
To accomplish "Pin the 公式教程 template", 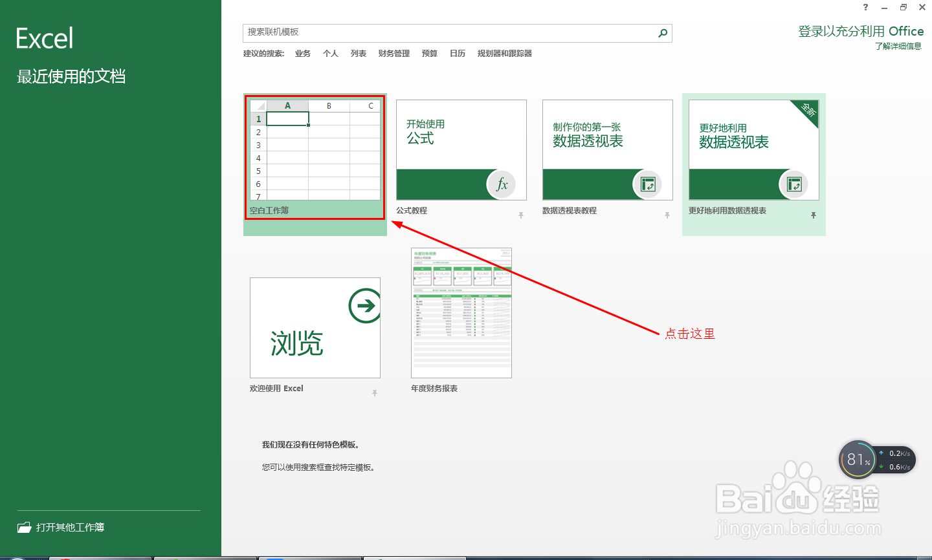I will [521, 215].
